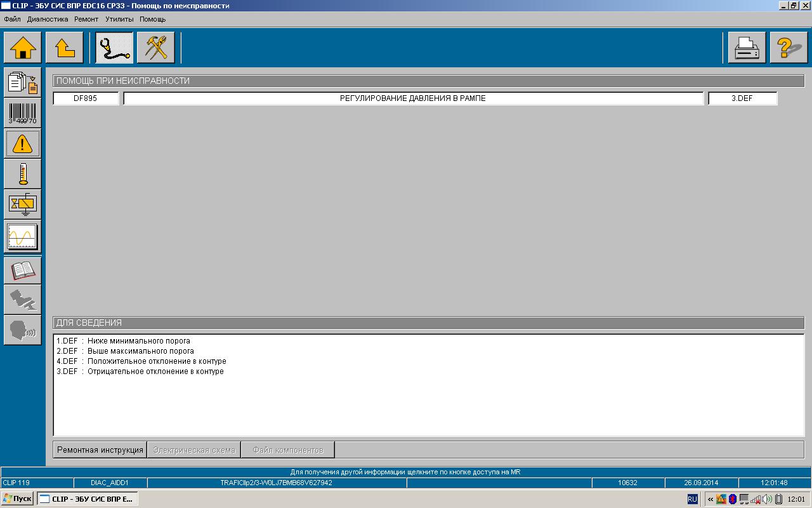This screenshot has height=508, width=812.
Task: Open help with the question mark icon
Action: pos(789,48)
